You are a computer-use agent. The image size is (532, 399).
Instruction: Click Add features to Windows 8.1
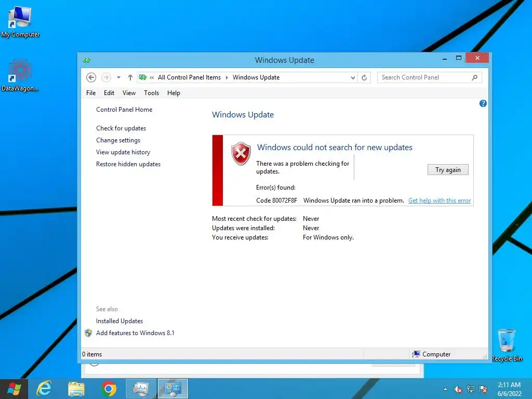(x=135, y=333)
